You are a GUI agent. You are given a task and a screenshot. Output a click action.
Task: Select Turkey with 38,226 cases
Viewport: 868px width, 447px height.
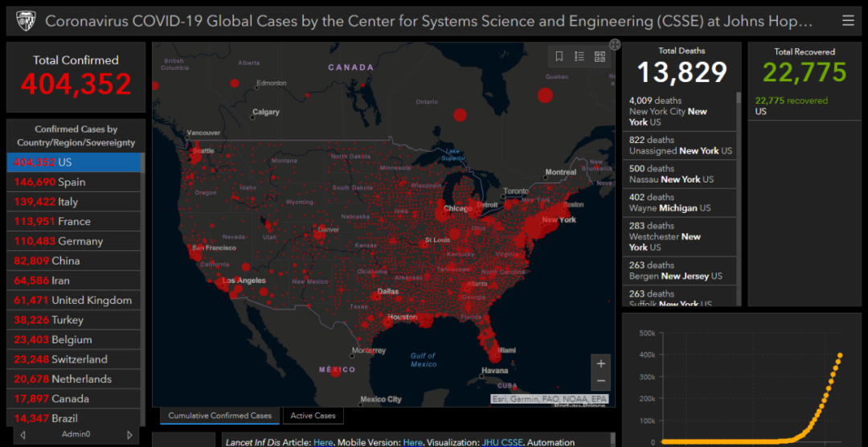pyautogui.click(x=74, y=320)
